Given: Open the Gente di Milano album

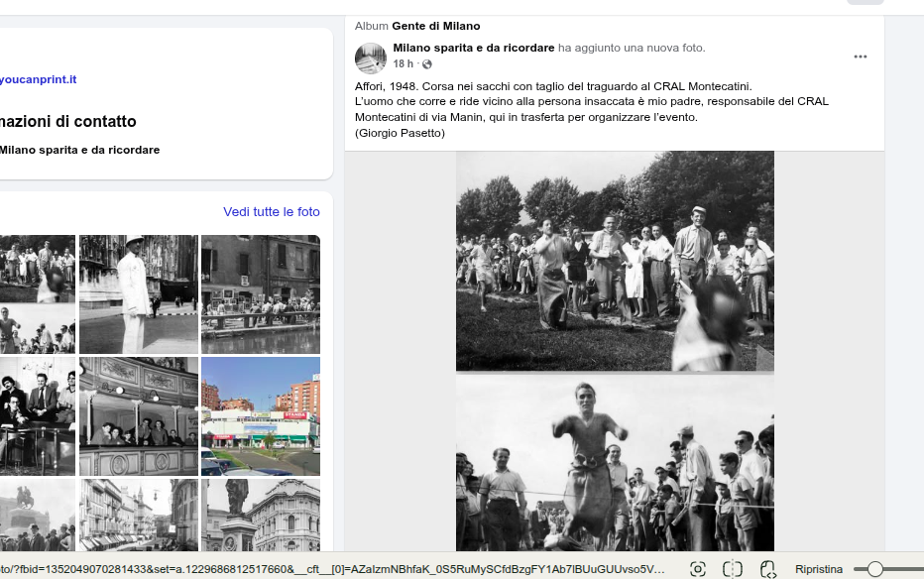Looking at the screenshot, I should point(435,26).
